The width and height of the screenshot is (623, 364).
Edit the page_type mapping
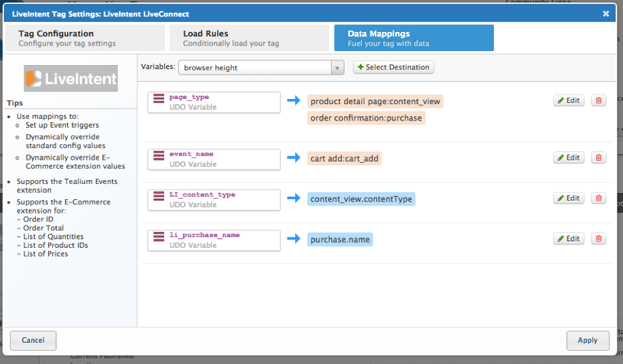point(568,100)
